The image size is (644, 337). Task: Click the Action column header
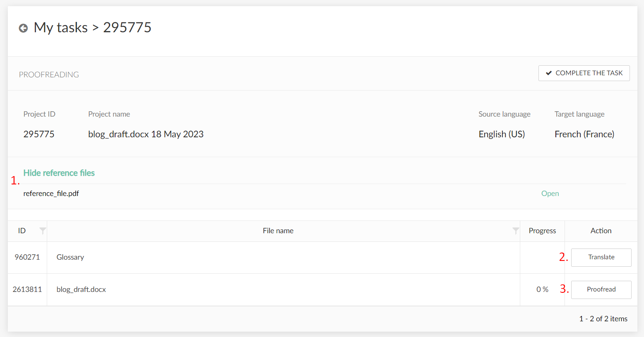click(x=601, y=231)
